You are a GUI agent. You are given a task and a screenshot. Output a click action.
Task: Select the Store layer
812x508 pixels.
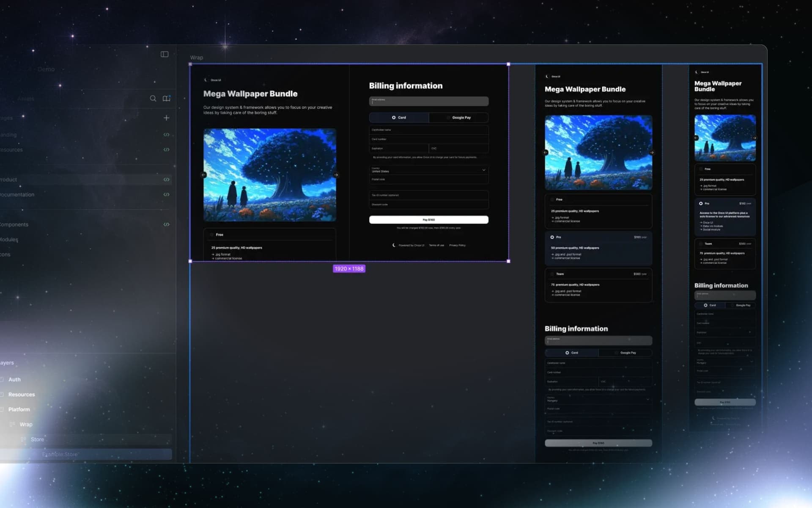tap(37, 439)
